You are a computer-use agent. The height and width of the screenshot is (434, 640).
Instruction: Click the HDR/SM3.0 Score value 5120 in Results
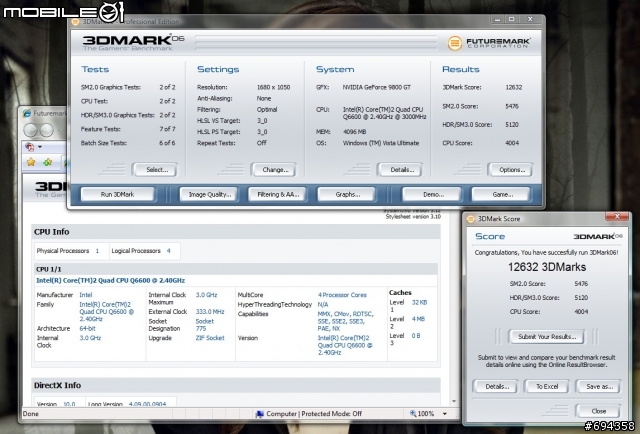point(512,125)
